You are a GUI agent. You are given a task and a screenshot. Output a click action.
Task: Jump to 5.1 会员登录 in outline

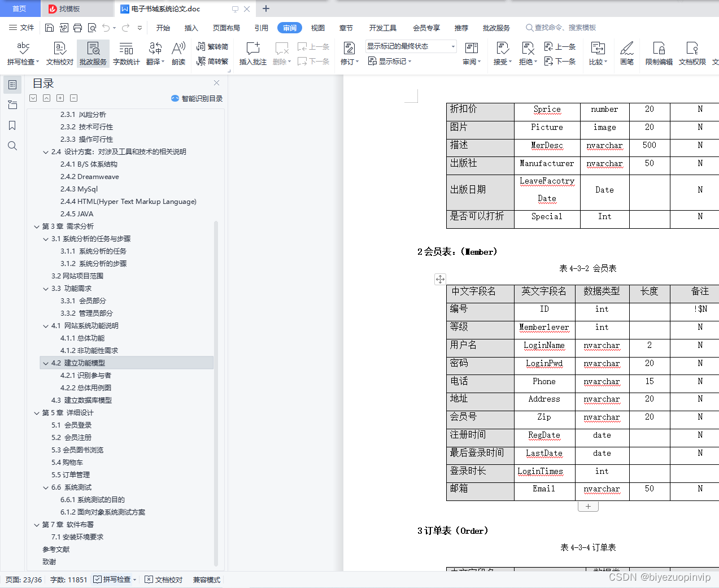coord(71,425)
